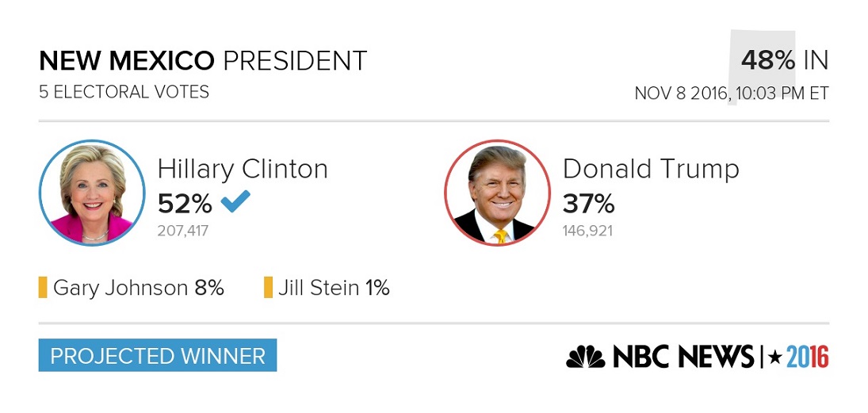Click Clinton's 52% percentage

pyautogui.click(x=185, y=205)
